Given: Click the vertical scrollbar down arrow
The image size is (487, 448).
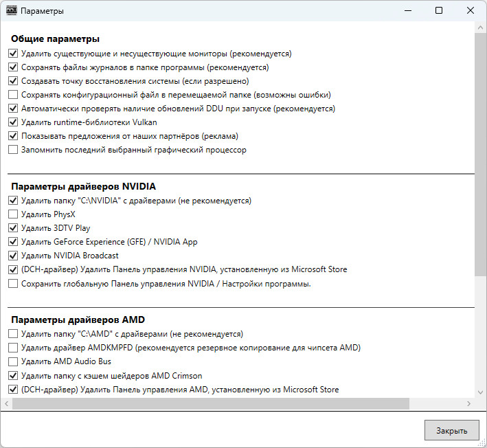Looking at the screenshot, I should pos(480,392).
